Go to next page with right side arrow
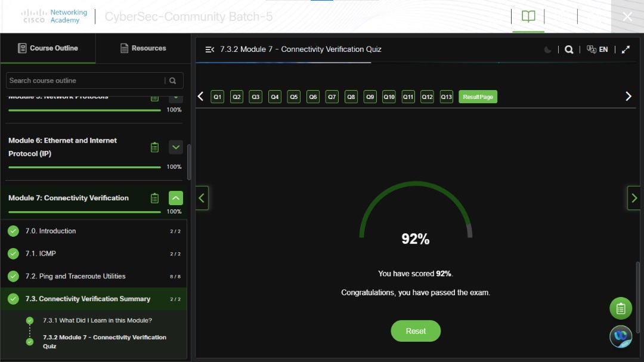This screenshot has height=362, width=644. [634, 198]
